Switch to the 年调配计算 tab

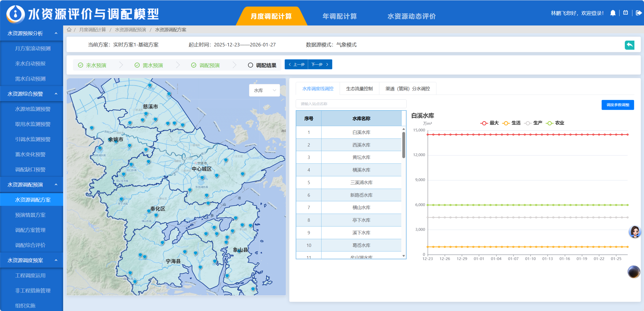click(339, 16)
